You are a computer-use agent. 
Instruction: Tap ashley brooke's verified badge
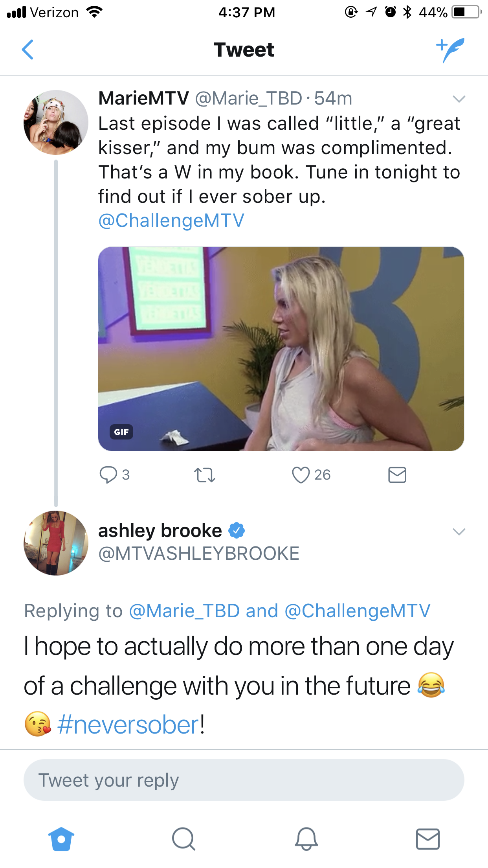237,530
